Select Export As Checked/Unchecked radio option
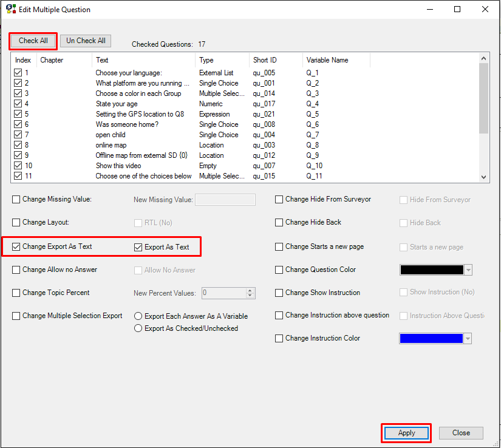Screen dimensions: 501x448 tap(138, 328)
